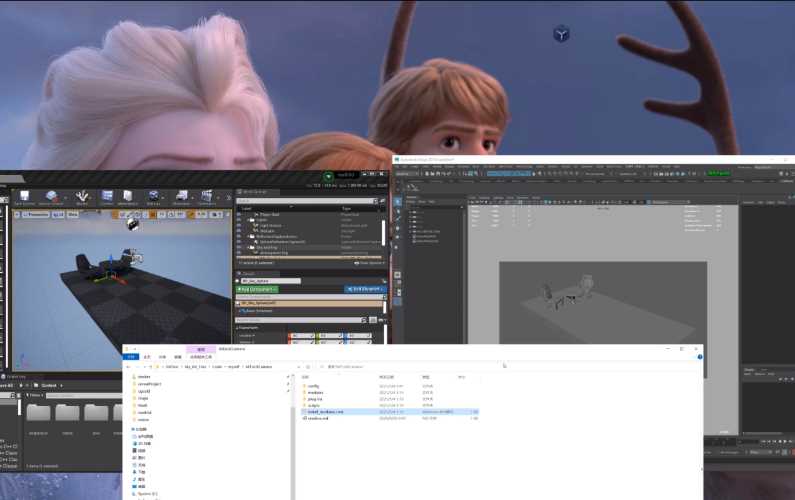Click the Explorer refresh button
The width and height of the screenshot is (795, 500).
tap(308, 367)
